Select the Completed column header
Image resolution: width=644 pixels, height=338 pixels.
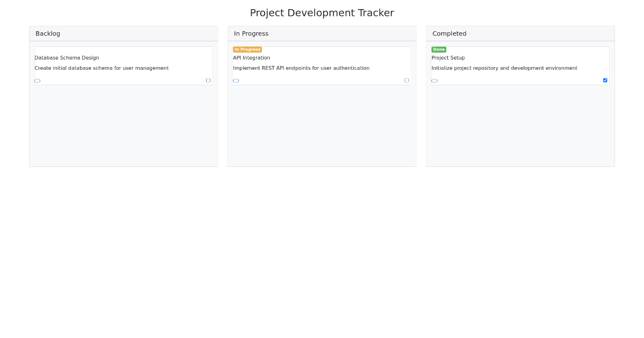pos(449,33)
